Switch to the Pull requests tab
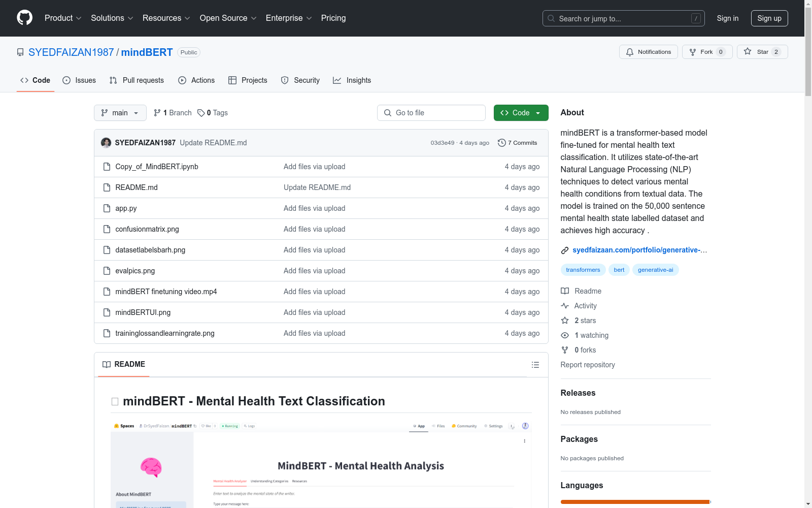The width and height of the screenshot is (812, 508). tap(137, 80)
